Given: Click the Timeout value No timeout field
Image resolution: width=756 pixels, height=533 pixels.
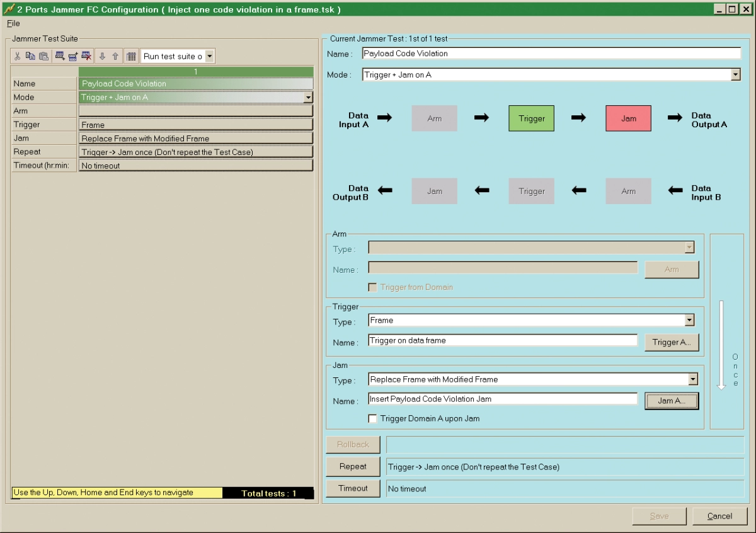Looking at the screenshot, I should [565, 488].
